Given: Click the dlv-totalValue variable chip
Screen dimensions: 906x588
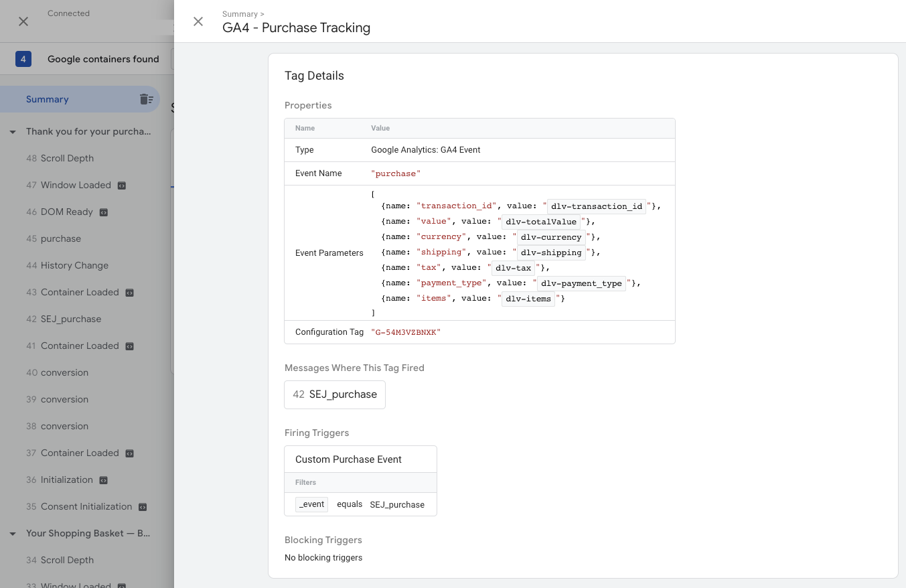Looking at the screenshot, I should 540,222.
